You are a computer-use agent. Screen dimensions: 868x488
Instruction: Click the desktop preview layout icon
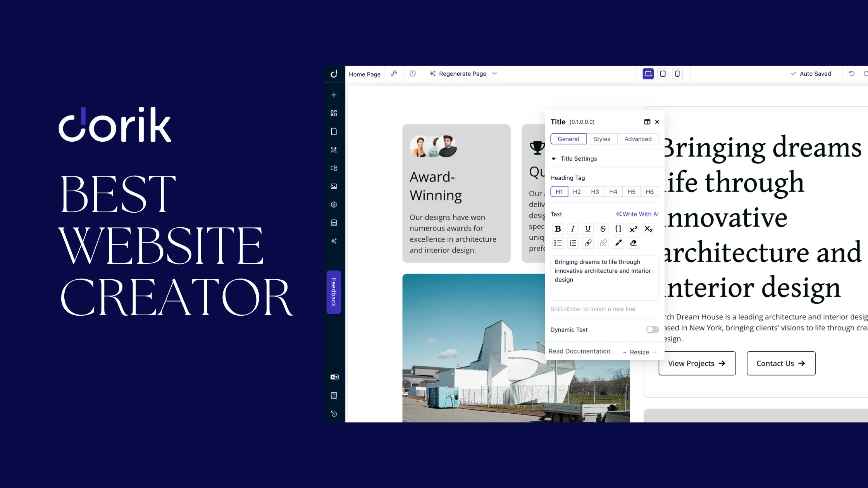point(648,73)
